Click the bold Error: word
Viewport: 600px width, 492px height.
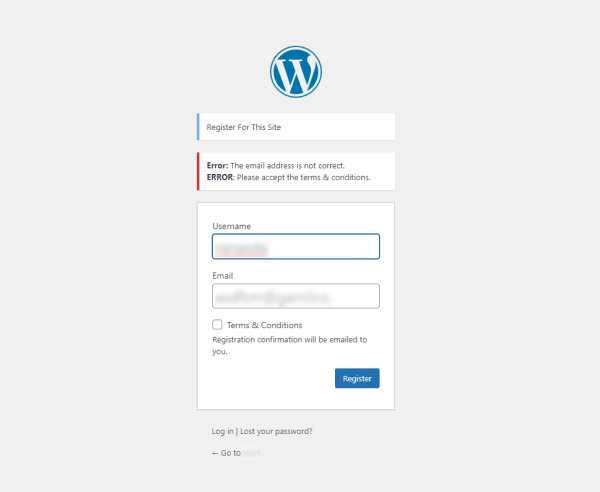[217, 166]
